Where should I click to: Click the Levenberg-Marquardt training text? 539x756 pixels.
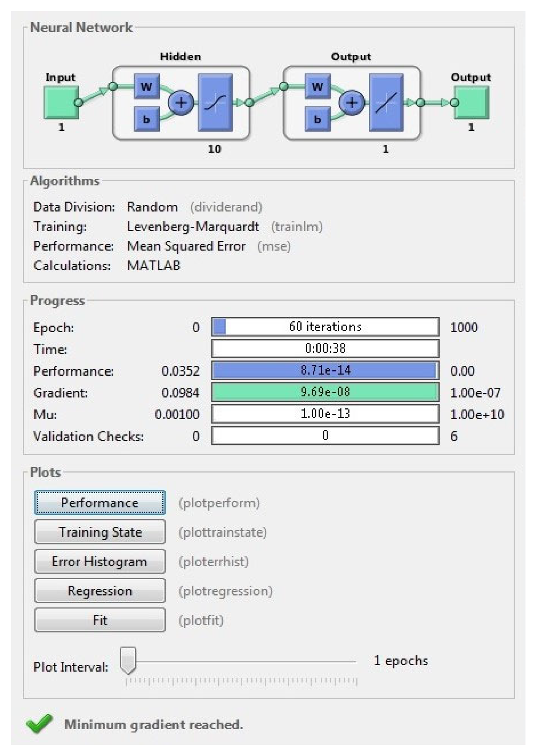tap(193, 227)
